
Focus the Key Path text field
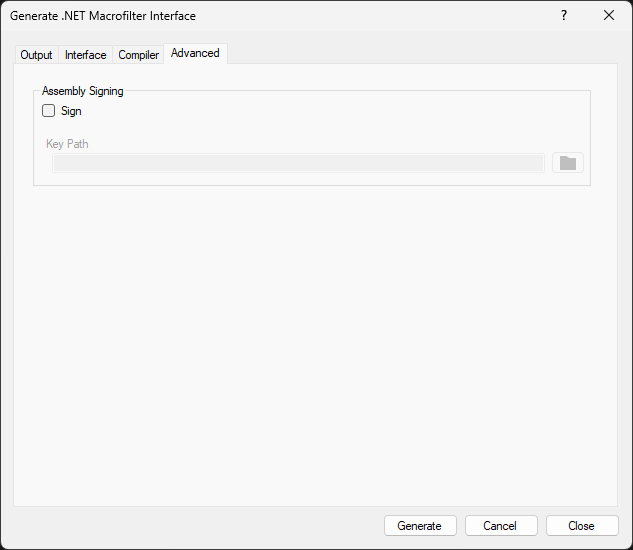coord(298,163)
